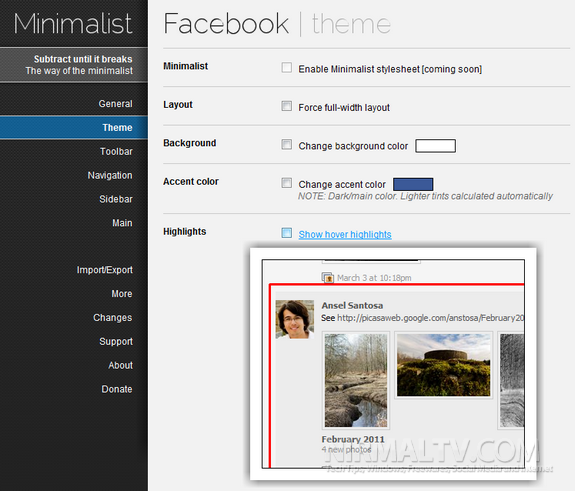
Task: Click the forest stream photo thumbnail
Action: [356, 380]
